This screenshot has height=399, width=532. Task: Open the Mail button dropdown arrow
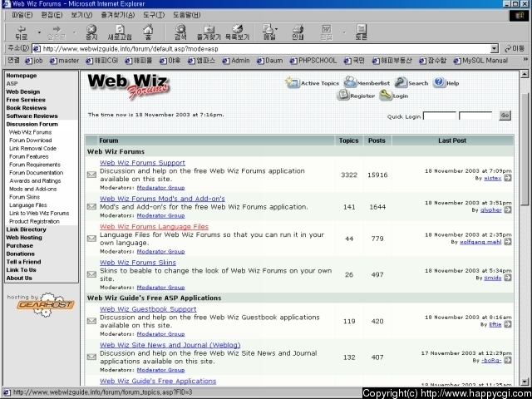tap(276, 29)
